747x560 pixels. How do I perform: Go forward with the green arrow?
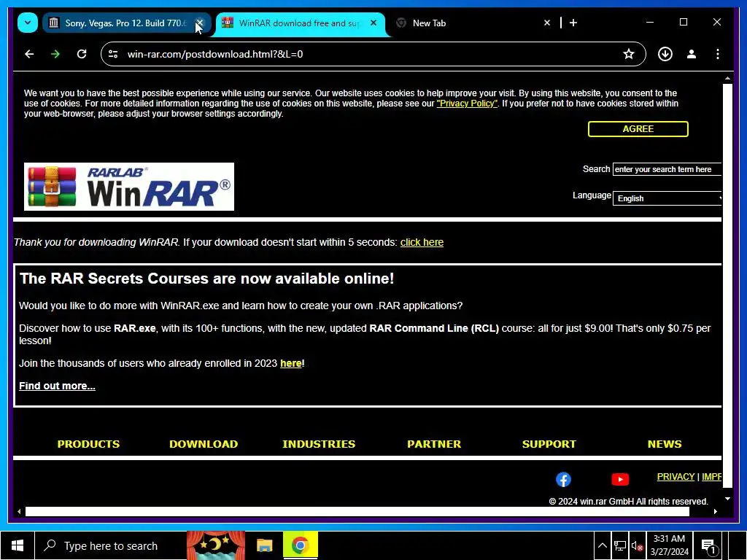click(55, 54)
